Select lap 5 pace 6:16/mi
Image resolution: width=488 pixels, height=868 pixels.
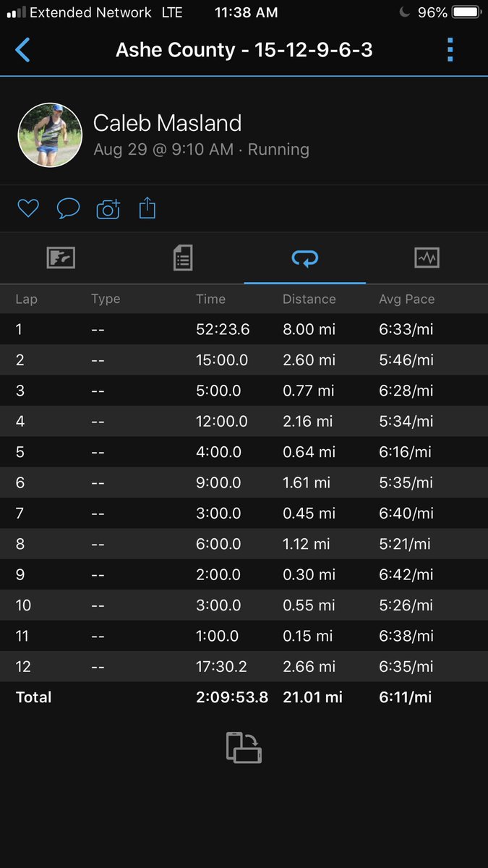click(x=405, y=452)
